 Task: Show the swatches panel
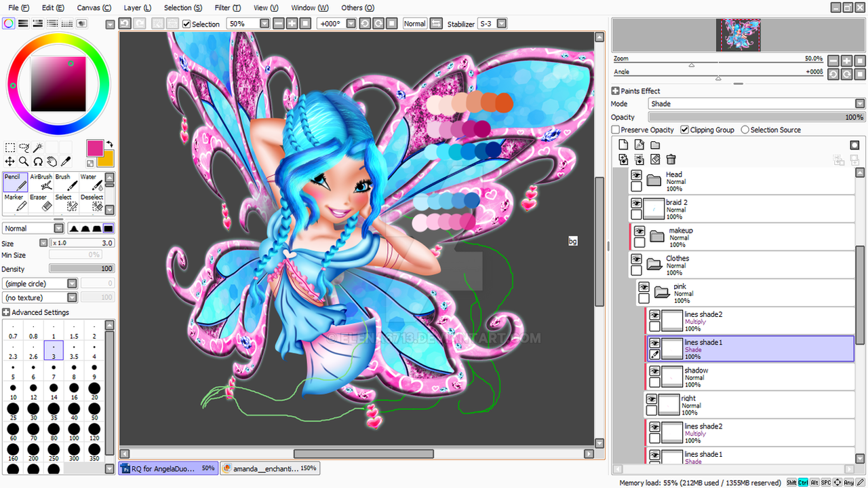[x=67, y=23]
